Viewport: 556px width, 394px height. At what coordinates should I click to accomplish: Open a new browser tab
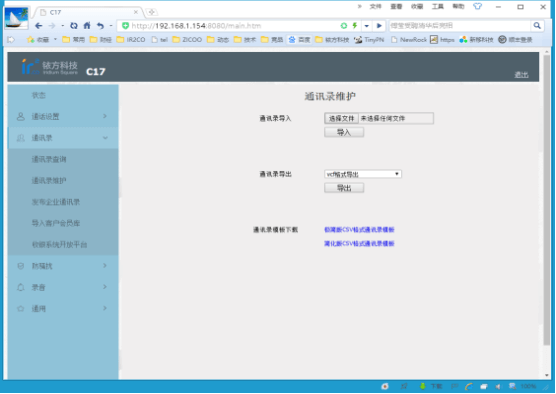[x=151, y=12]
